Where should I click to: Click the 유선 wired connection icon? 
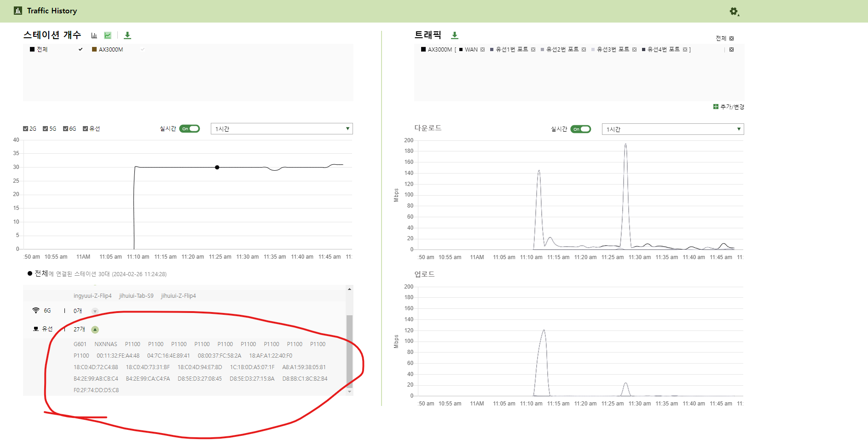tap(36, 329)
